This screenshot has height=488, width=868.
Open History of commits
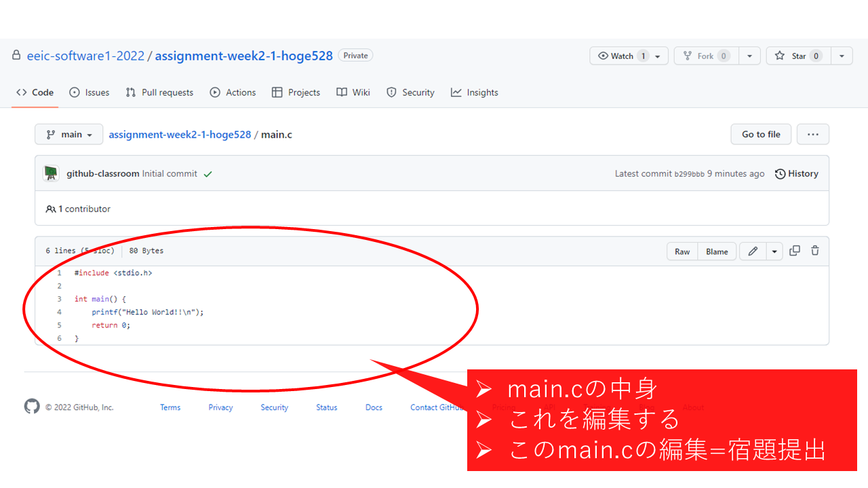pos(797,174)
